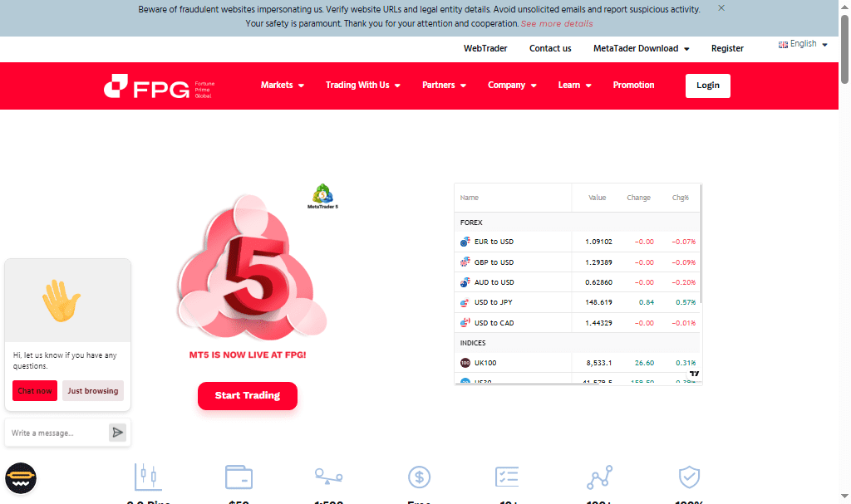Click the waving hand emoji in chat
The image size is (851, 504).
pyautogui.click(x=61, y=301)
